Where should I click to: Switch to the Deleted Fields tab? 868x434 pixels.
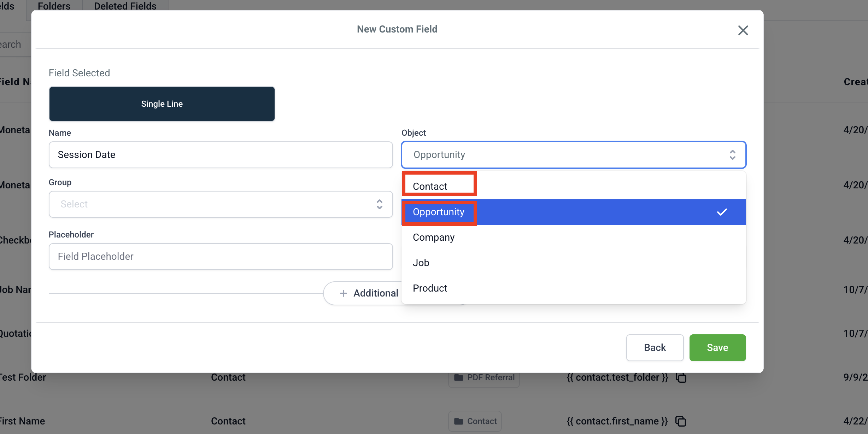tap(125, 6)
